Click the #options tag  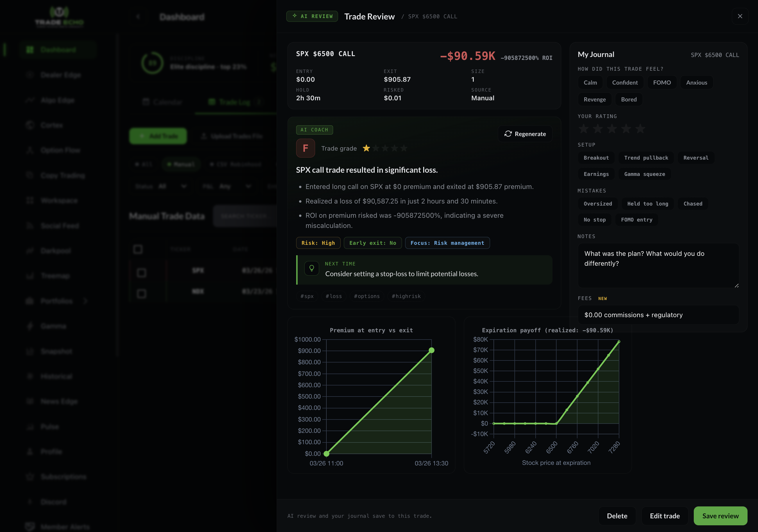(367, 296)
